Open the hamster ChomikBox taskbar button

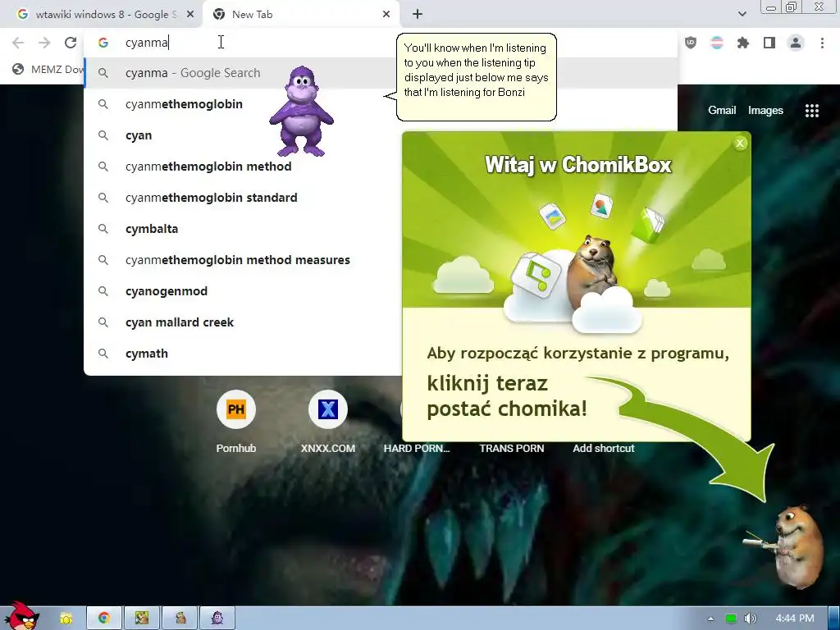180,619
